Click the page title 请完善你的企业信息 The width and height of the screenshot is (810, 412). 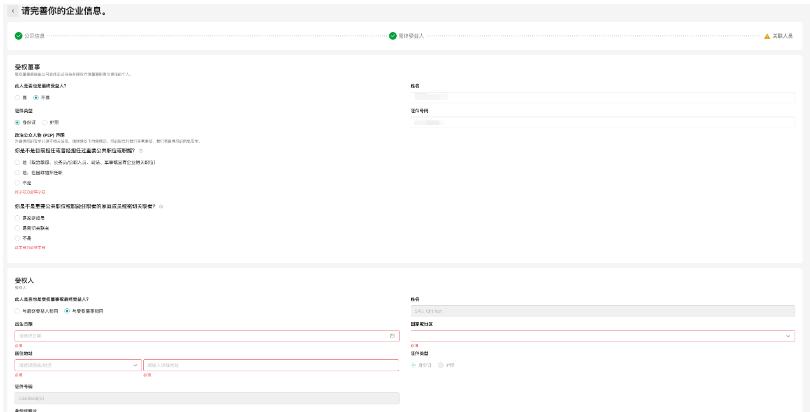64,11
